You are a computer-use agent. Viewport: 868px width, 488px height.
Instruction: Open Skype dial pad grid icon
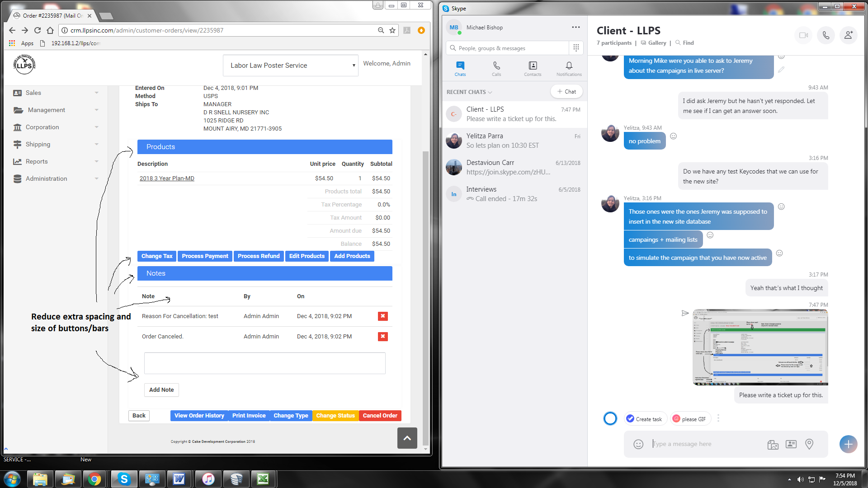[576, 48]
